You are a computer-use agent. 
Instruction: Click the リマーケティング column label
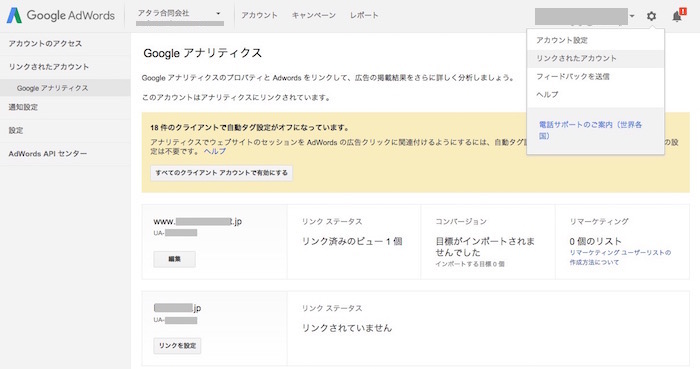tap(599, 221)
